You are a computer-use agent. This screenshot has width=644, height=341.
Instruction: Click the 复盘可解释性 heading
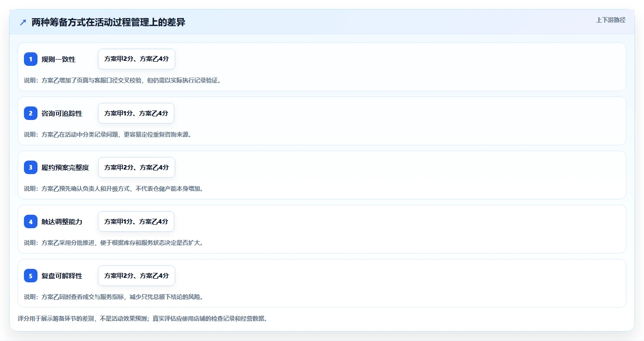[62, 276]
